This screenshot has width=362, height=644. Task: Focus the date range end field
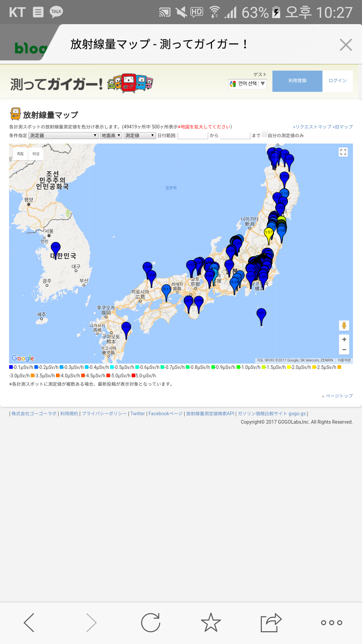pos(235,136)
